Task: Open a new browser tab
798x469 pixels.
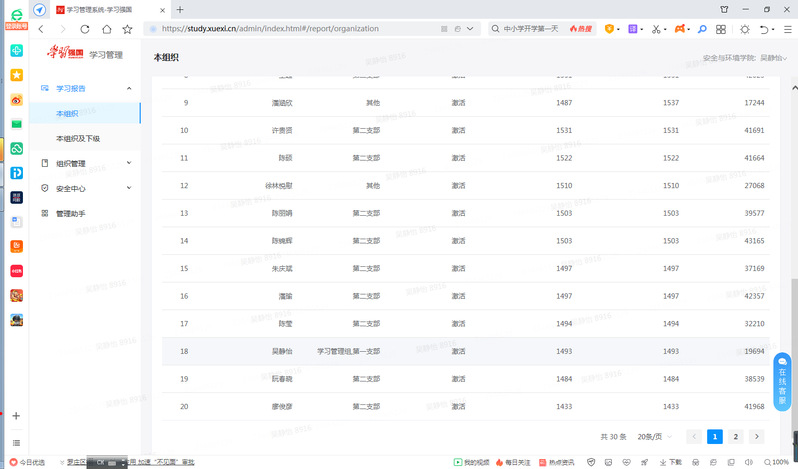Action: [x=180, y=9]
